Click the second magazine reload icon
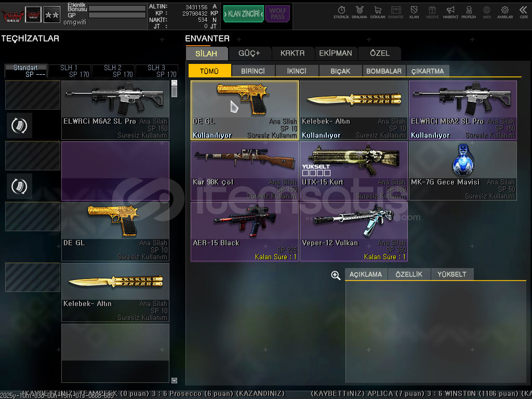Image resolution: width=532 pixels, height=399 pixels. click(19, 187)
